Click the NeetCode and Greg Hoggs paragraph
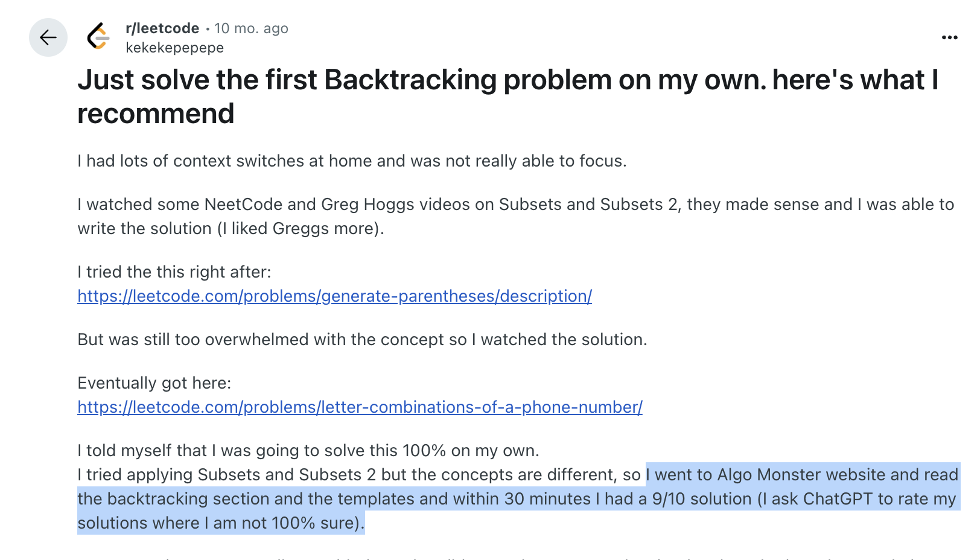This screenshot has width=980, height=560. point(516,217)
